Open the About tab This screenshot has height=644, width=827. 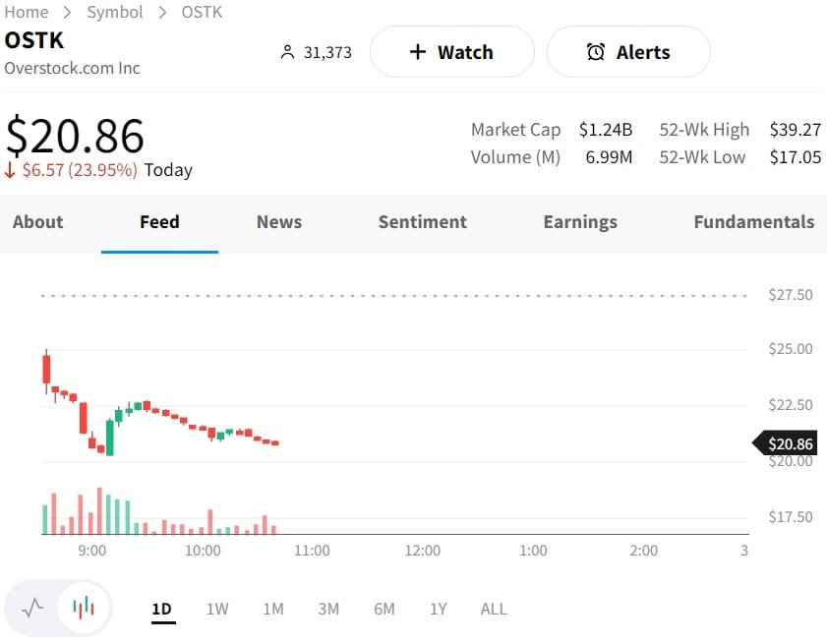click(x=37, y=222)
